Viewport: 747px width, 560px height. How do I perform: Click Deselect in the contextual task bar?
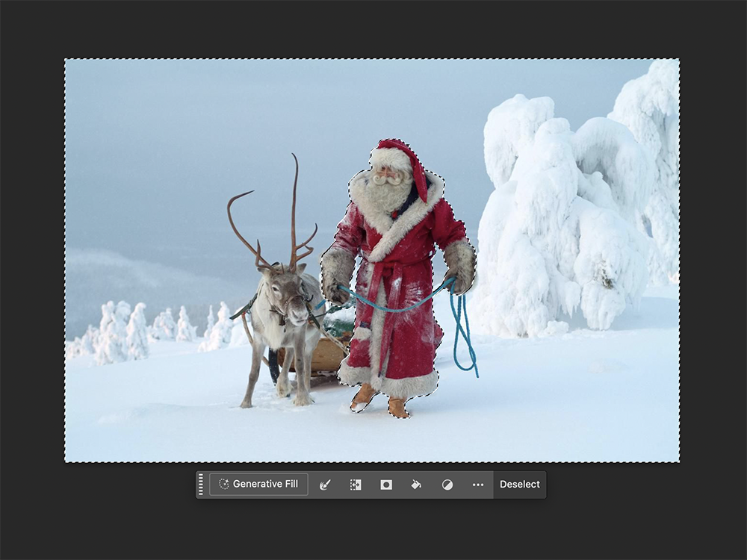tap(519, 484)
